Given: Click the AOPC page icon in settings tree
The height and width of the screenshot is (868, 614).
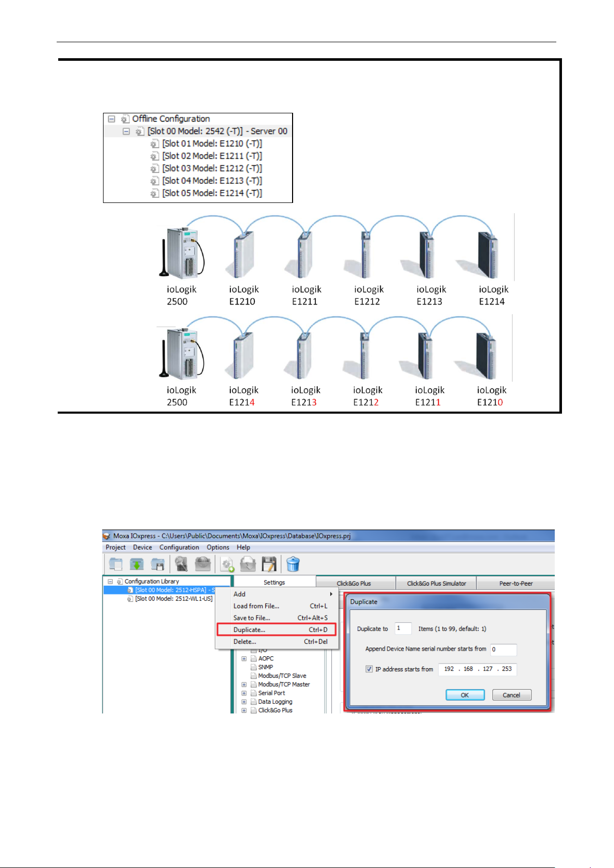Looking at the screenshot, I should coord(253,658).
